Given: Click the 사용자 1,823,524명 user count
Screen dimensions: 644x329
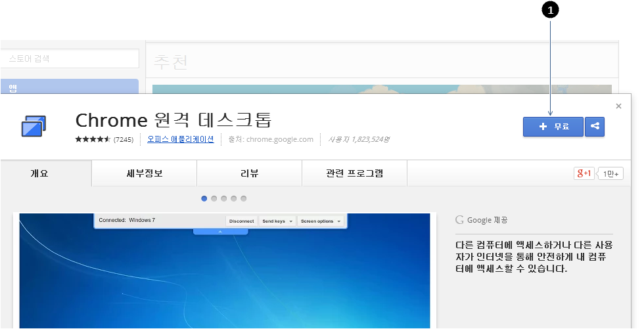Looking at the screenshot, I should (x=359, y=139).
